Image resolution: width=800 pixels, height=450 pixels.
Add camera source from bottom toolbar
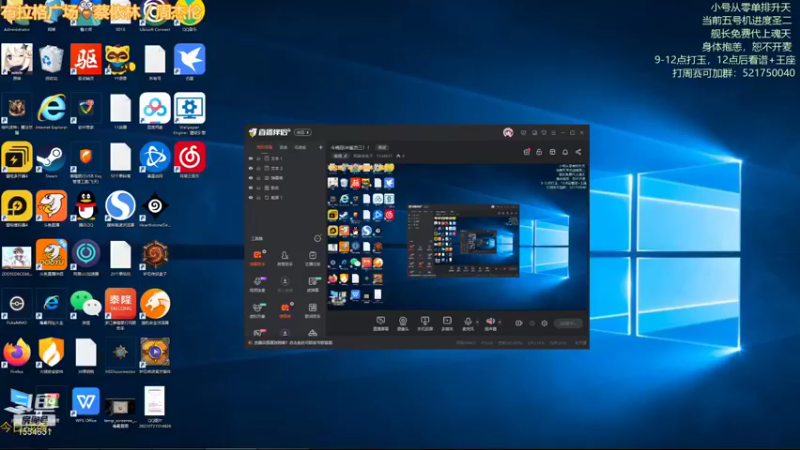403,323
